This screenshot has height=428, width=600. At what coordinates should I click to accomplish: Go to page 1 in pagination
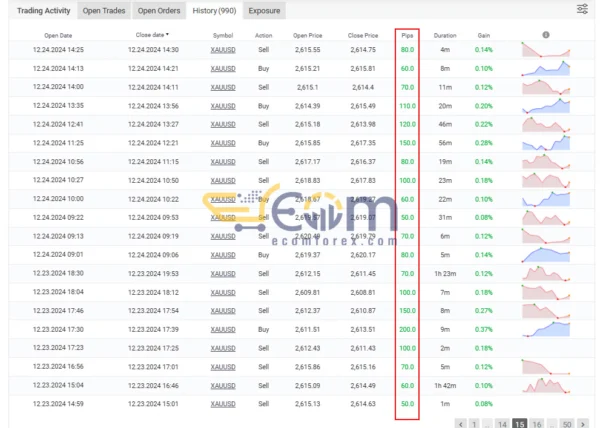474,424
